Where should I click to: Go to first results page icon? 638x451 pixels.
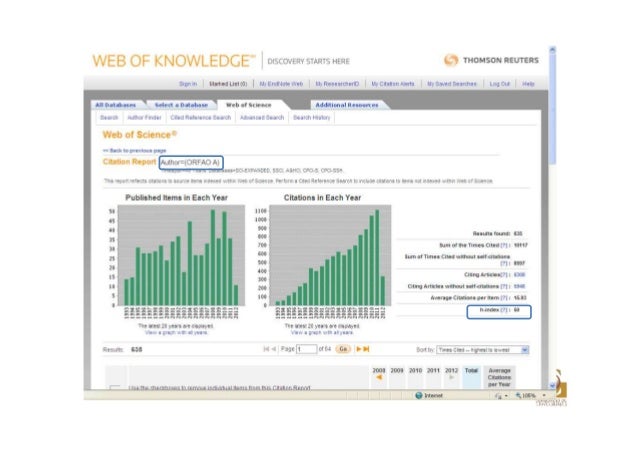(x=266, y=349)
